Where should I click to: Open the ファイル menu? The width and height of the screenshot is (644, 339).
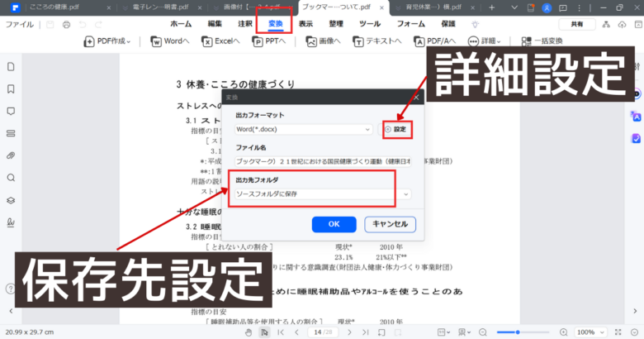pyautogui.click(x=19, y=25)
